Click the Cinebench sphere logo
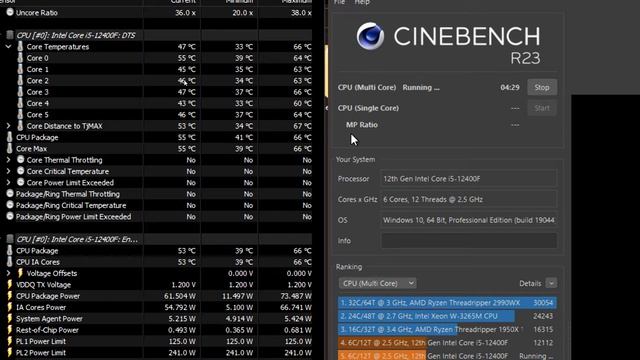The width and height of the screenshot is (640, 360). coord(370,36)
